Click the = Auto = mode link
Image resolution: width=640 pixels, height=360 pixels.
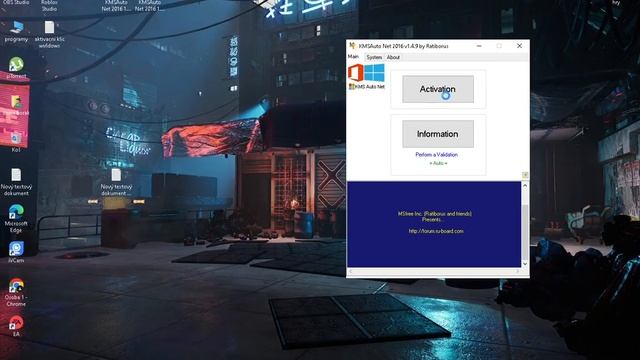click(438, 163)
